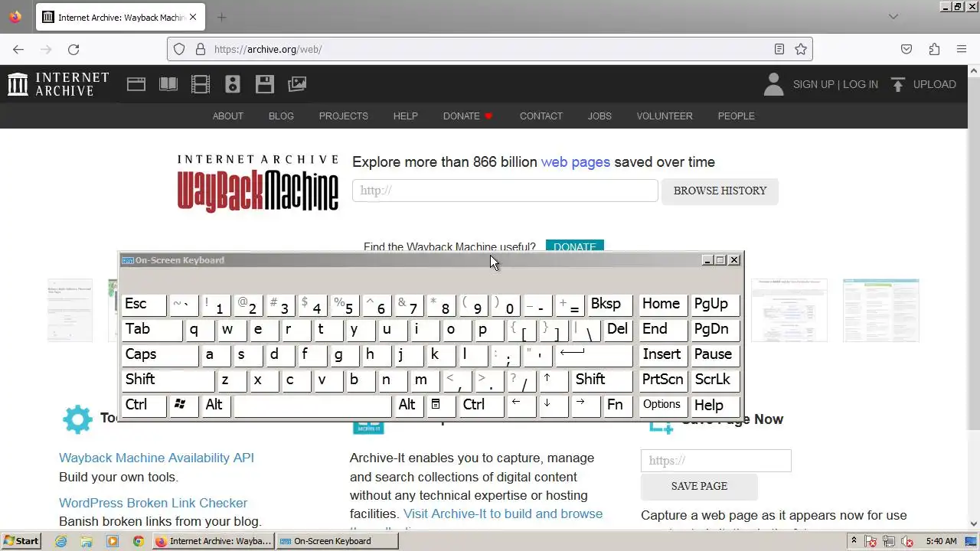
Task: Click the padlock site info icon
Action: [201, 49]
